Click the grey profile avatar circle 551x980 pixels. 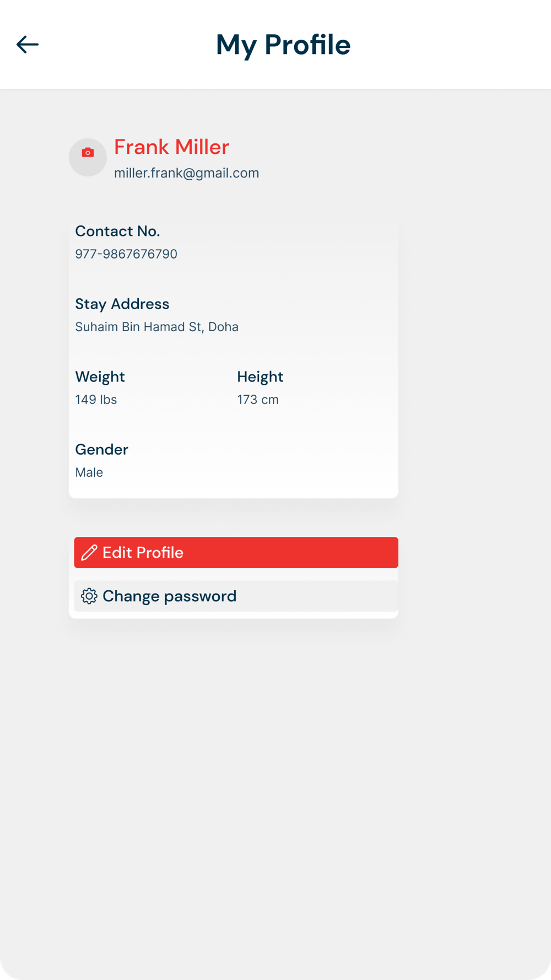[88, 157]
